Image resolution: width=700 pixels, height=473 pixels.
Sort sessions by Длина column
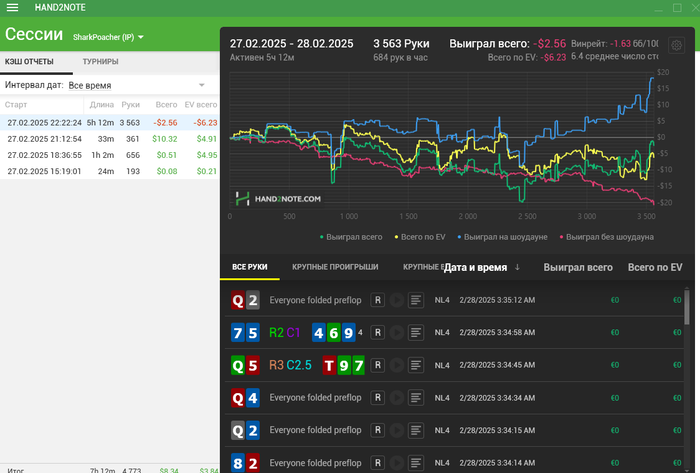click(x=102, y=105)
